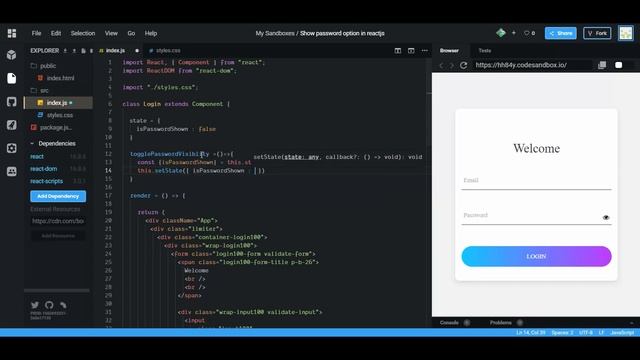Go forward in the preview browser
640x360 pixels.
[451, 65]
